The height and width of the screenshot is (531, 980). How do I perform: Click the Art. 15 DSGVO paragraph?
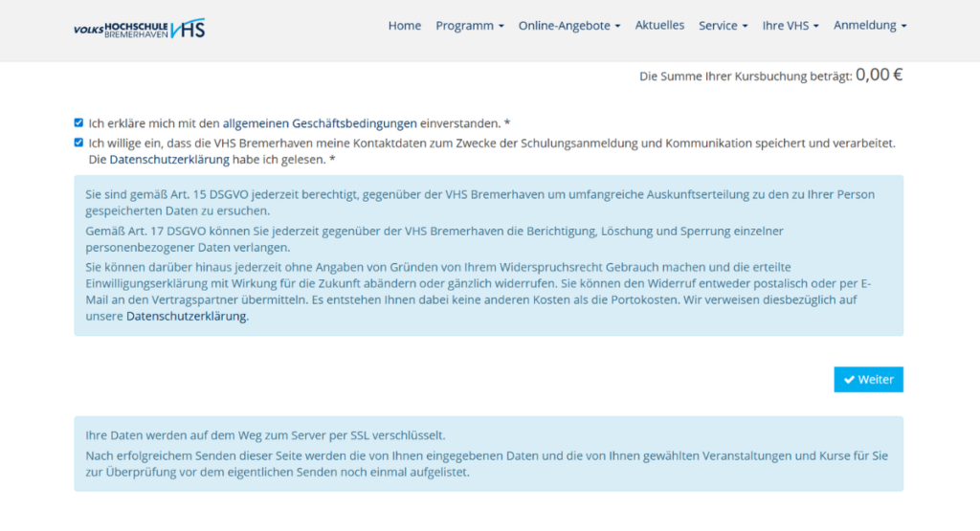pyautogui.click(x=479, y=202)
